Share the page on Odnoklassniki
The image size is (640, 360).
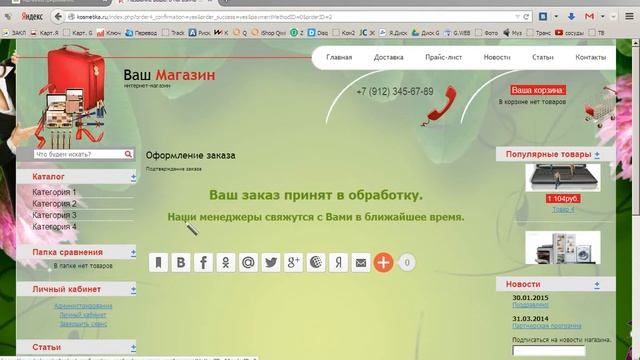pyautogui.click(x=226, y=262)
